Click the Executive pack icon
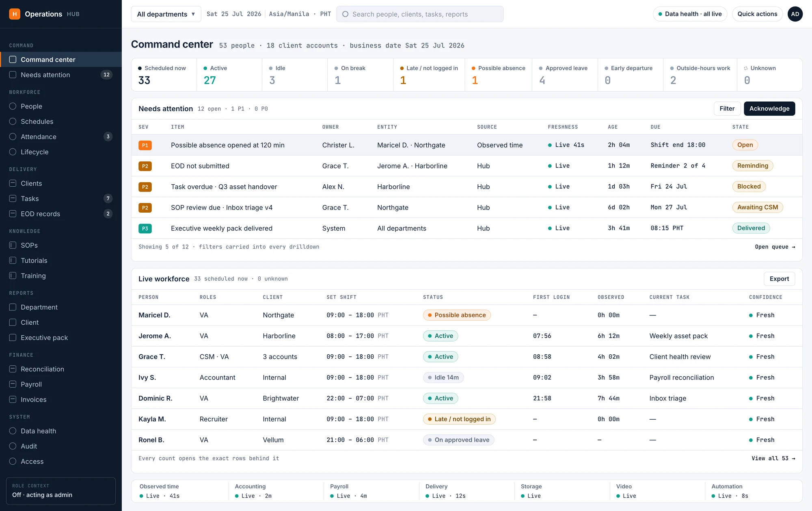Image resolution: width=812 pixels, height=511 pixels. coord(13,338)
